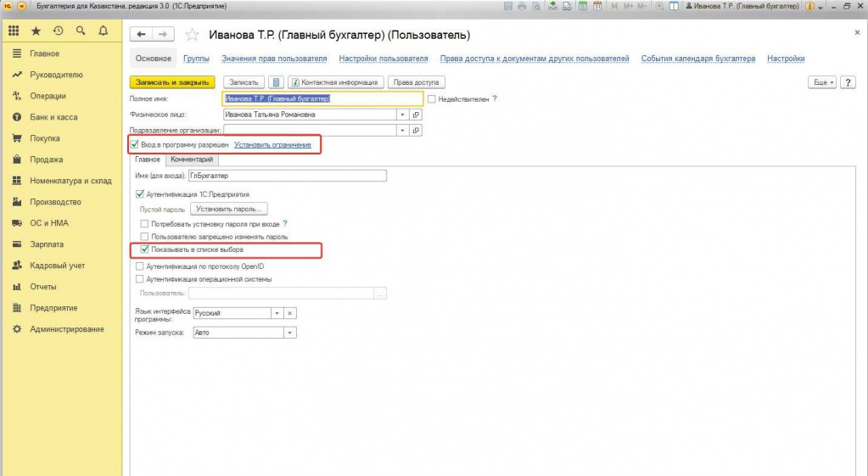Screen dimensions: 868x476
Task: Expand the 'Физическое лицо' dropdown arrow
Action: coord(401,115)
